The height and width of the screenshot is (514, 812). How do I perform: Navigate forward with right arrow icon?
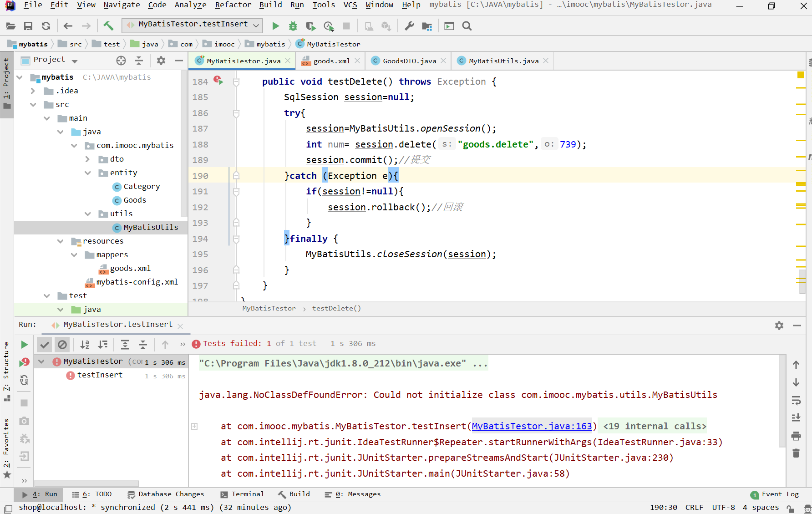(x=86, y=26)
